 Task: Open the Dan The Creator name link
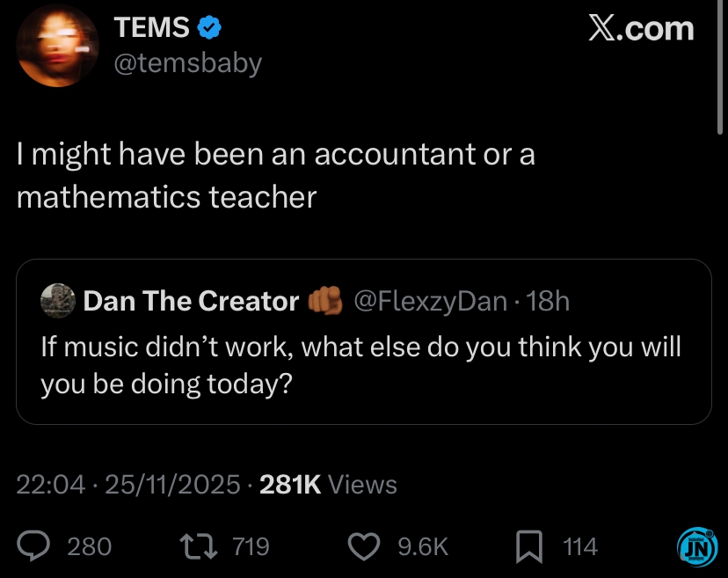191,301
